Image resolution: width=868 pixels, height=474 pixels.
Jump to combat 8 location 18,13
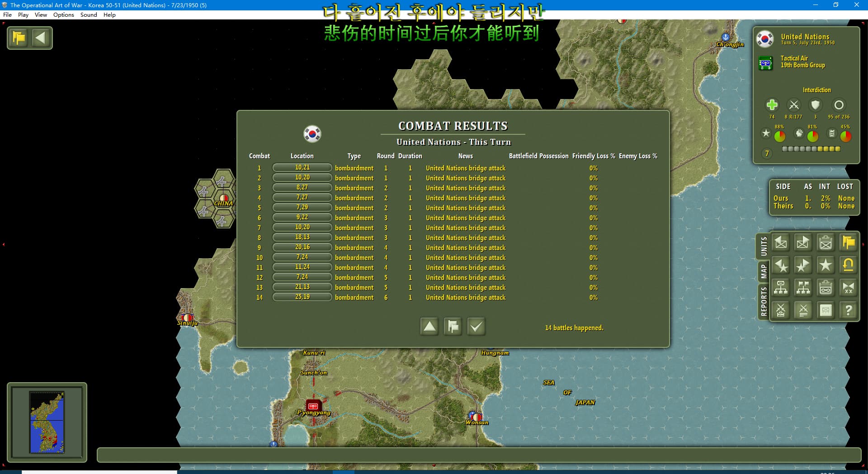(x=302, y=237)
